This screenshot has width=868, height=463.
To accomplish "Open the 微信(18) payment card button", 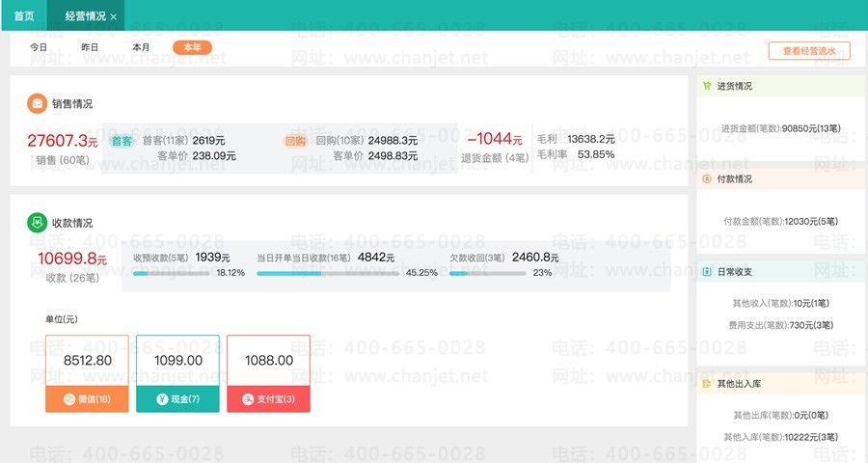I will 87,398.
